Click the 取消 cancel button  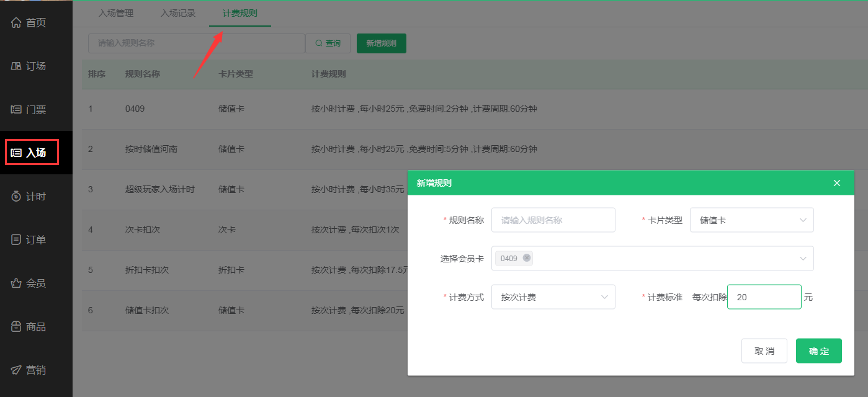[x=764, y=350]
